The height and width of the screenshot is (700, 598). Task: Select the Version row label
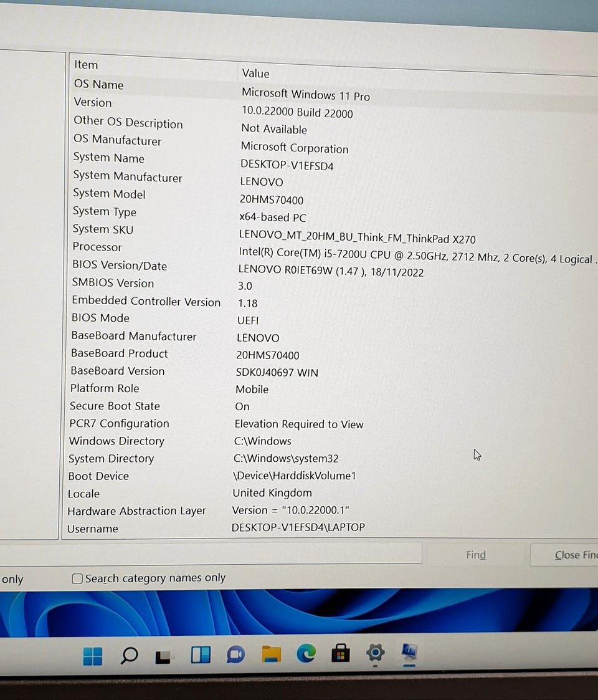click(93, 102)
